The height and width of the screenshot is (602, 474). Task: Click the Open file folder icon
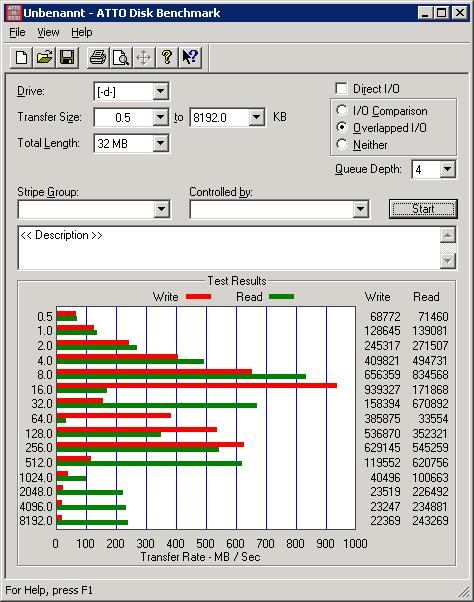[44, 58]
